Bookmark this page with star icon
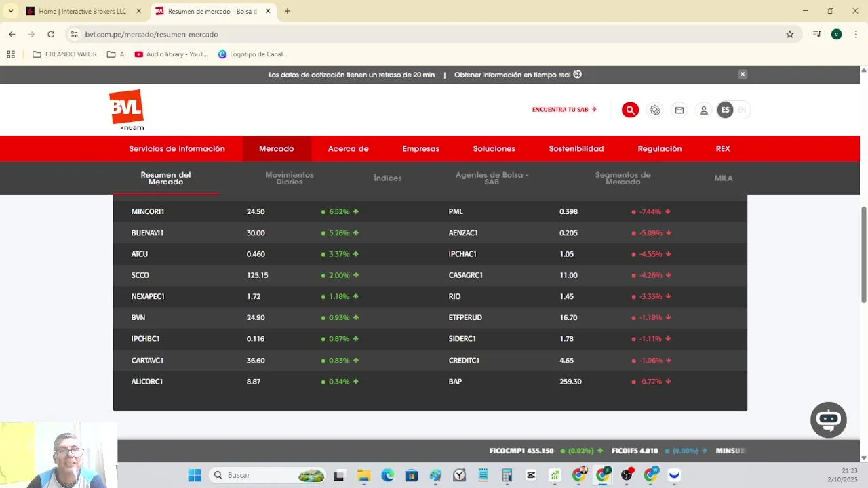The height and width of the screenshot is (488, 868). [x=789, y=34]
